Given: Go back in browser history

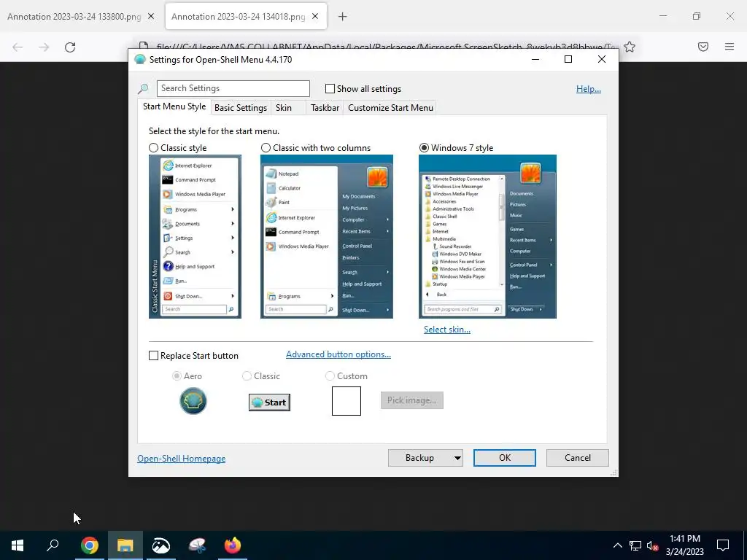Looking at the screenshot, I should [18, 47].
